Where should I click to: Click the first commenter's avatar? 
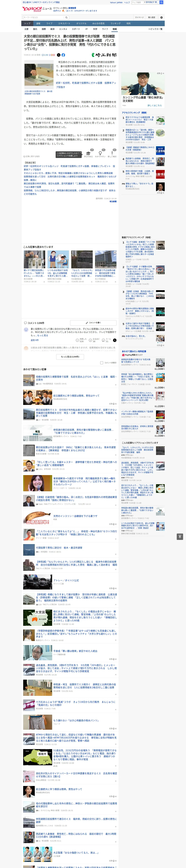tap(26, 330)
